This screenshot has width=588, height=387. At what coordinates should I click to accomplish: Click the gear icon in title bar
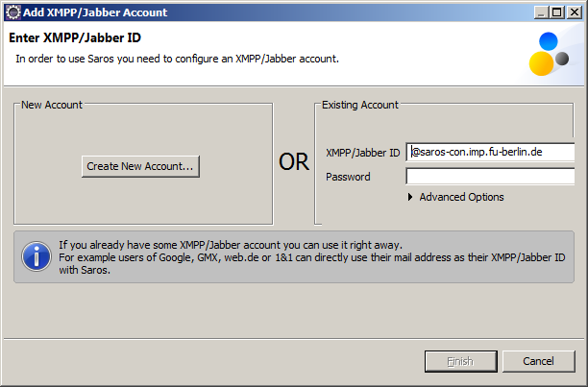pyautogui.click(x=13, y=12)
